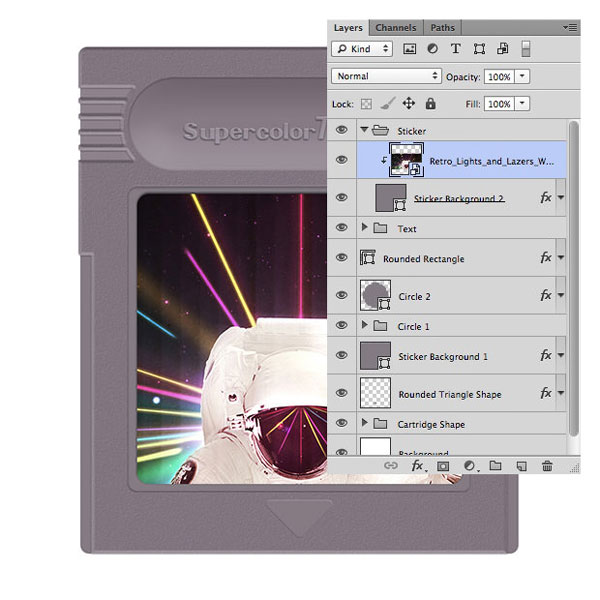Hide the Sticker group

point(342,130)
